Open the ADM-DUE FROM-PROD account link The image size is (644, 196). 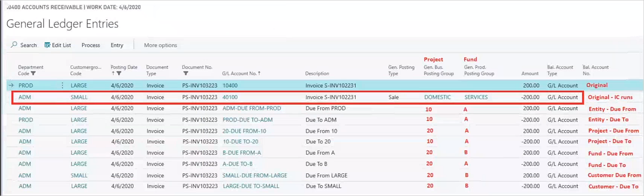(251, 108)
